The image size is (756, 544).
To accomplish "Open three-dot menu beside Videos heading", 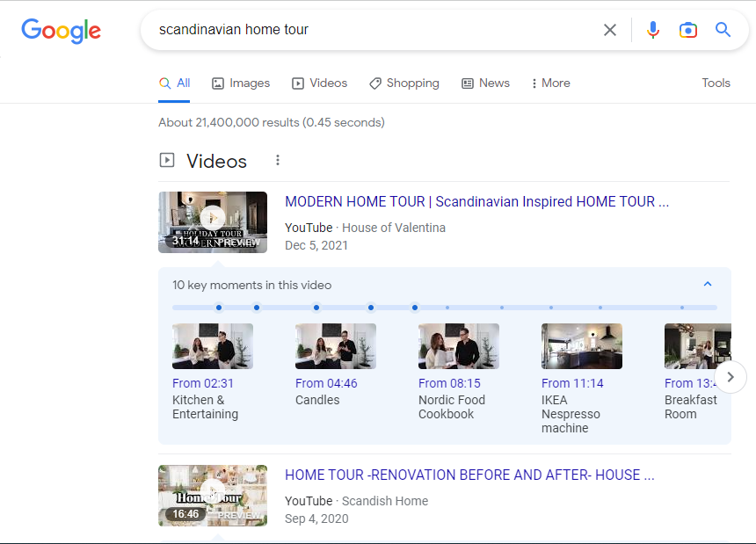I will coord(277,160).
